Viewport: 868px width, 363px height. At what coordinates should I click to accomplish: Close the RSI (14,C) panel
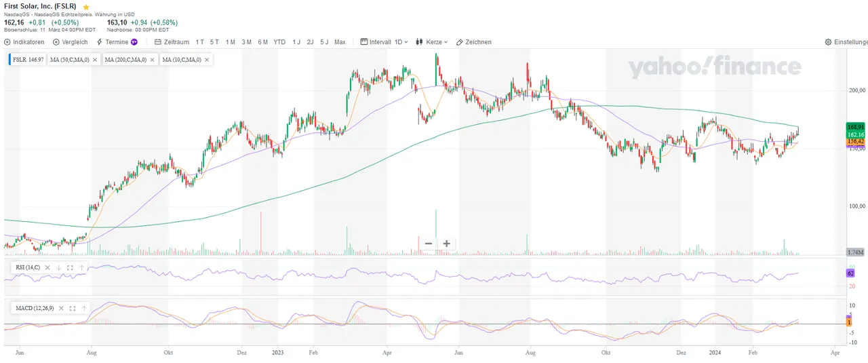pos(47,267)
